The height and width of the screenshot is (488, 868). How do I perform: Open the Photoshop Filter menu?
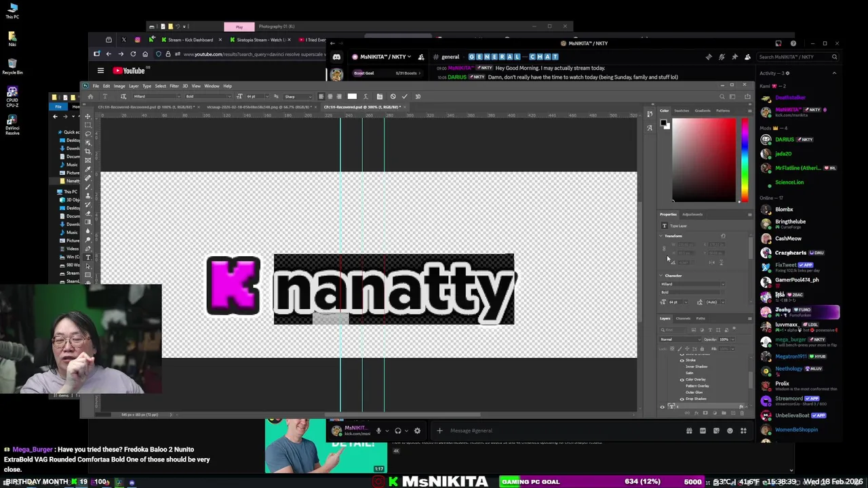click(x=174, y=86)
